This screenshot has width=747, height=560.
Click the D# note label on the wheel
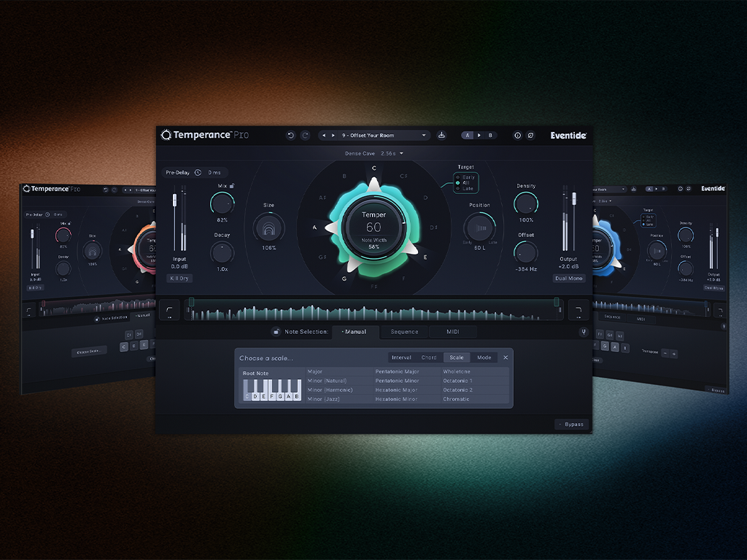(x=433, y=227)
